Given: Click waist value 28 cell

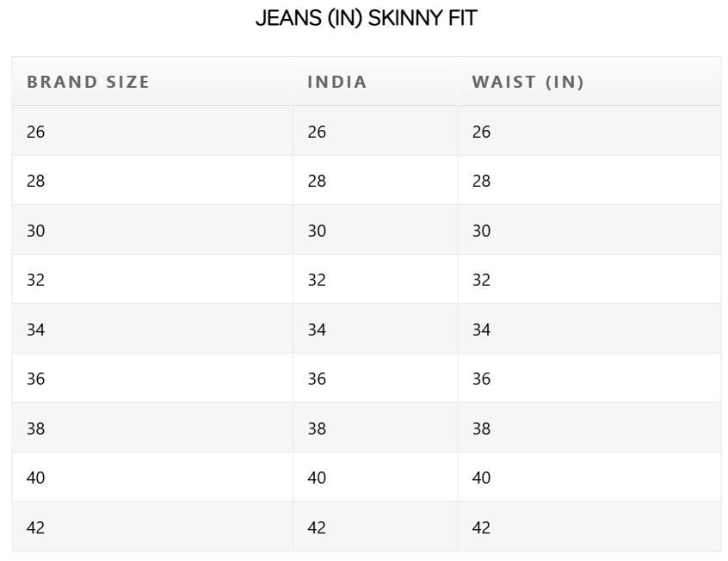Looking at the screenshot, I should tap(589, 180).
